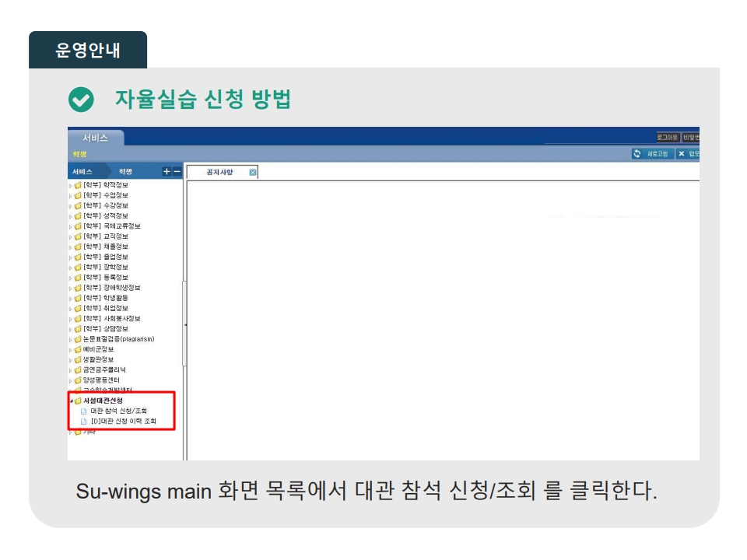
Task: Select the 공지사항 tab
Action: (x=219, y=172)
